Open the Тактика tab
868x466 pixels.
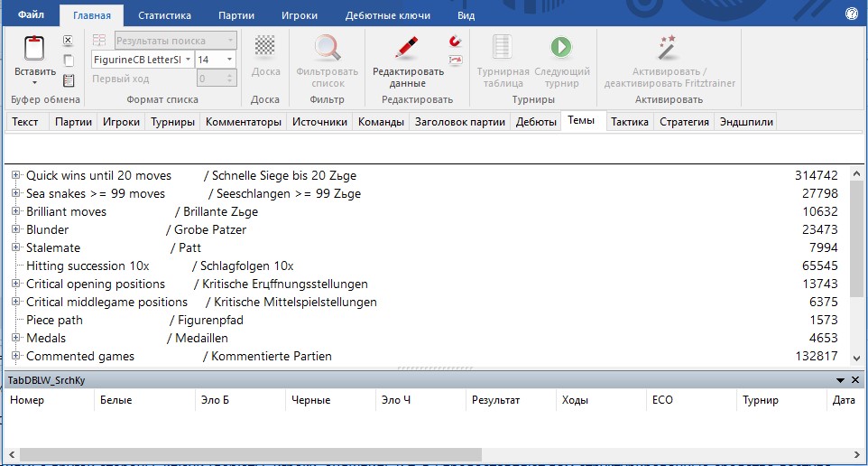tap(629, 122)
